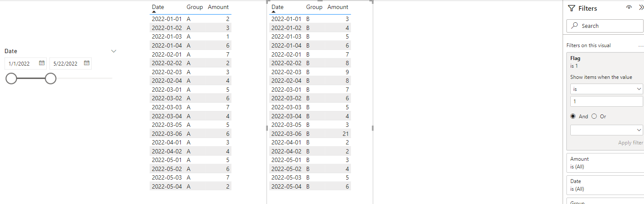Screen dimensions: 644x204
Task: Select 2022-03-01 row in Group A table
Action: pyautogui.click(x=190, y=90)
